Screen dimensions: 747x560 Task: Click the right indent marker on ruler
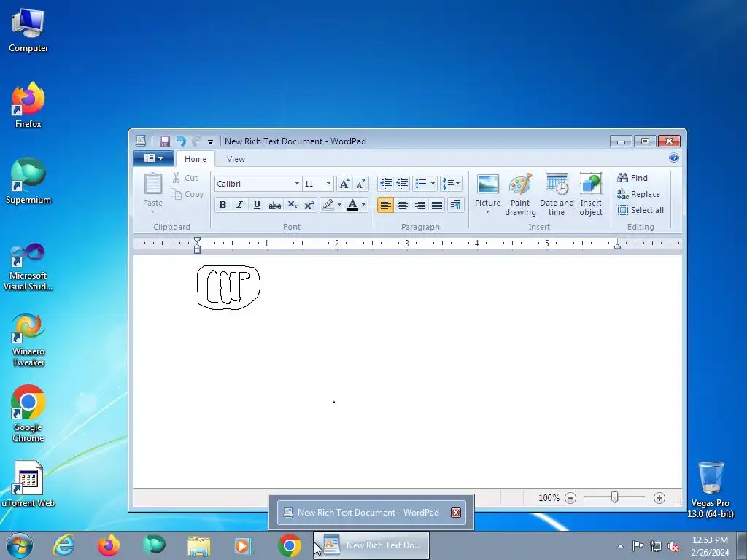(617, 246)
